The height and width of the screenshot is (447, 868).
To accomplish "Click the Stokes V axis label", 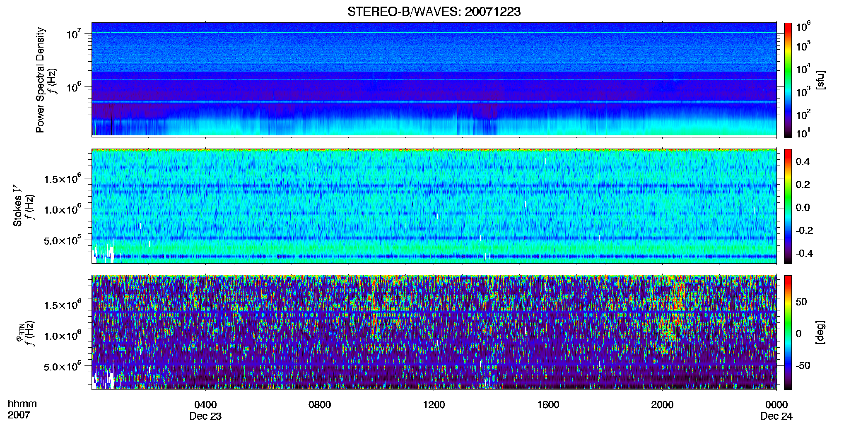I will pyautogui.click(x=17, y=206).
